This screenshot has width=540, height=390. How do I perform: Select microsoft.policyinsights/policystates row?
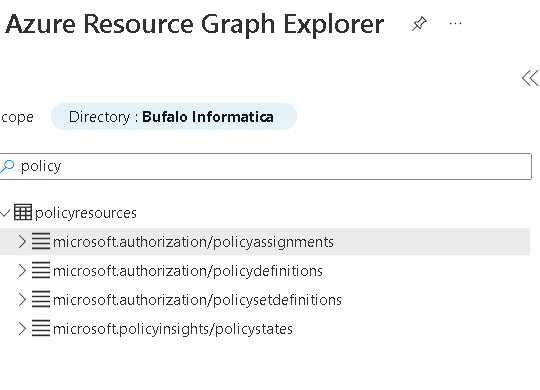pyautogui.click(x=264, y=329)
